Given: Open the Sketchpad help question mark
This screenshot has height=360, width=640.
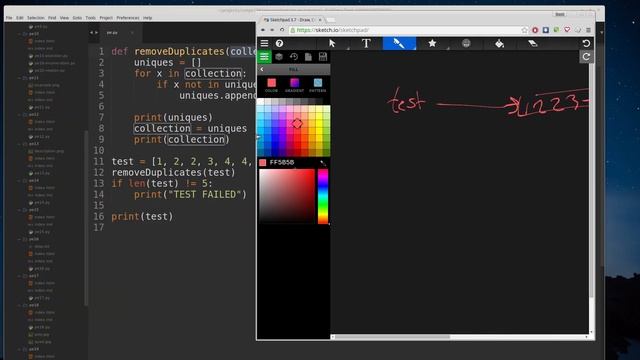Looking at the screenshot, I should pyautogui.click(x=279, y=43).
